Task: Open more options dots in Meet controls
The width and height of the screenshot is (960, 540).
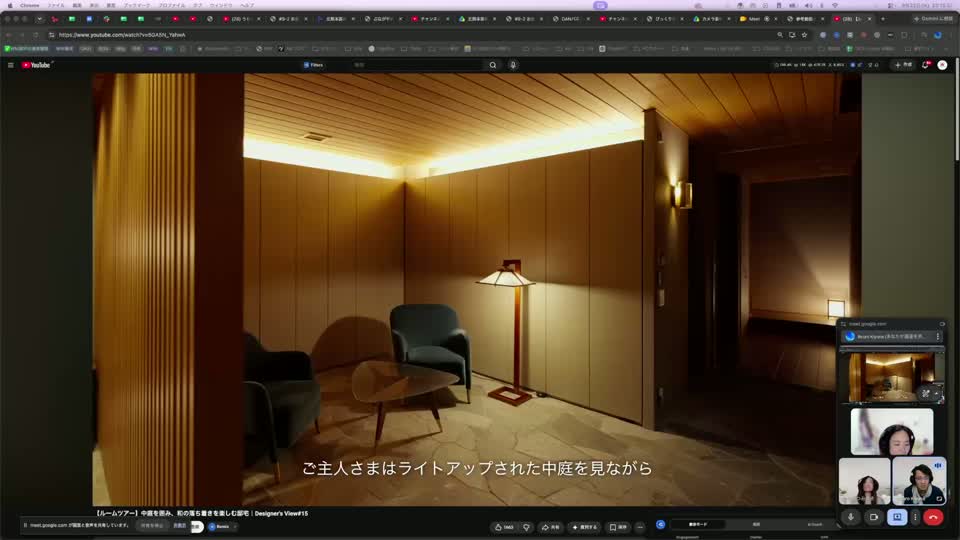Action: tap(915, 517)
